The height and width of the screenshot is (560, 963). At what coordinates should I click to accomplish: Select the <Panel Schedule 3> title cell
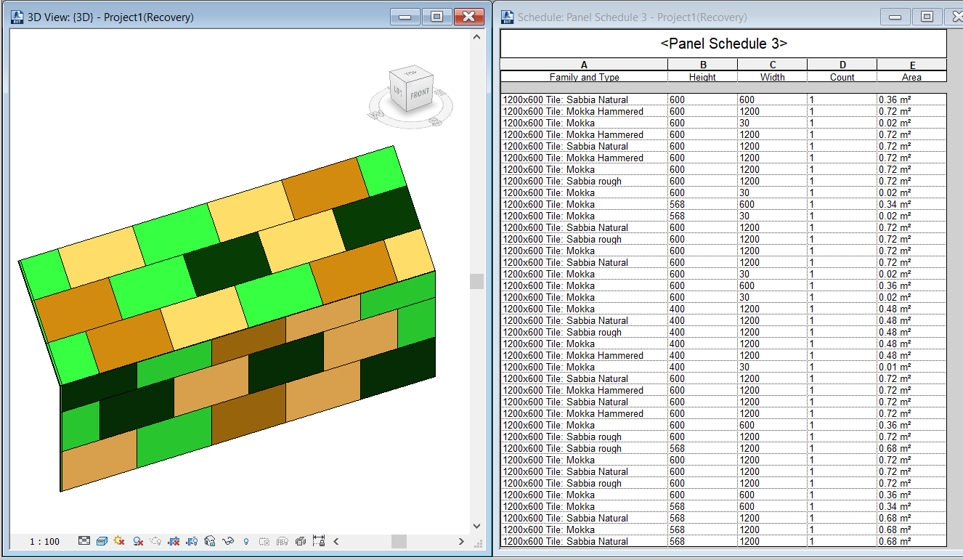coord(723,44)
